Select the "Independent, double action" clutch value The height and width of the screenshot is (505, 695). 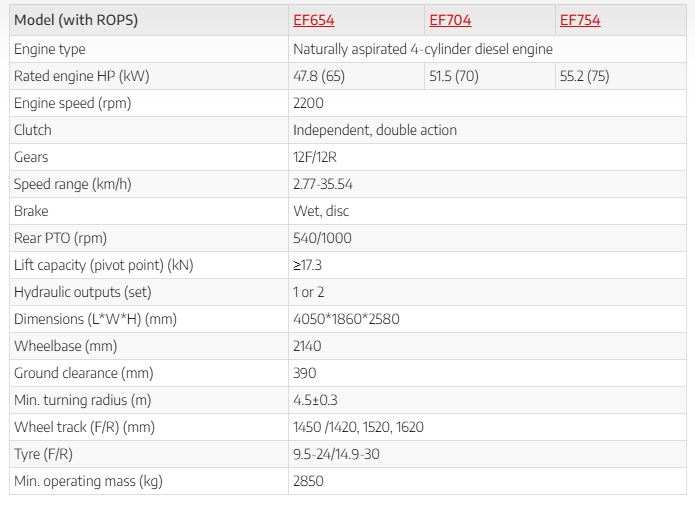pos(375,130)
